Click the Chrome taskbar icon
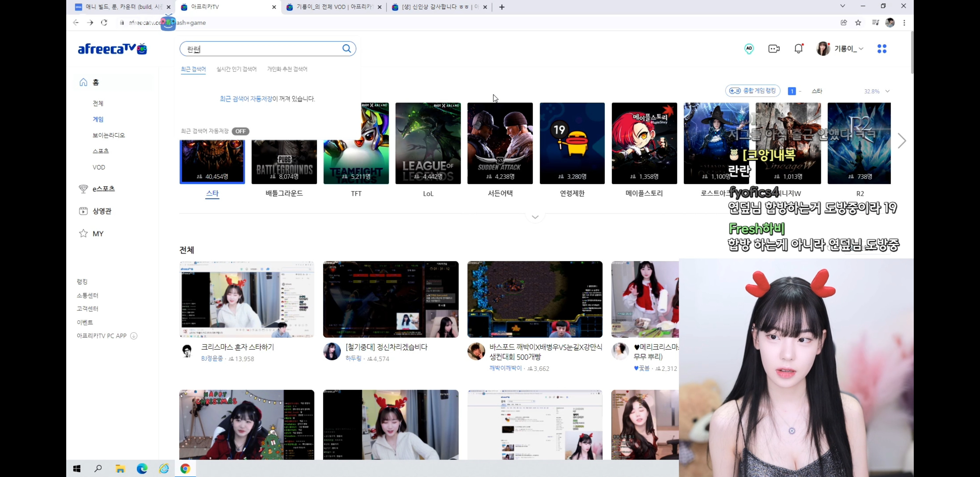 (x=185, y=469)
